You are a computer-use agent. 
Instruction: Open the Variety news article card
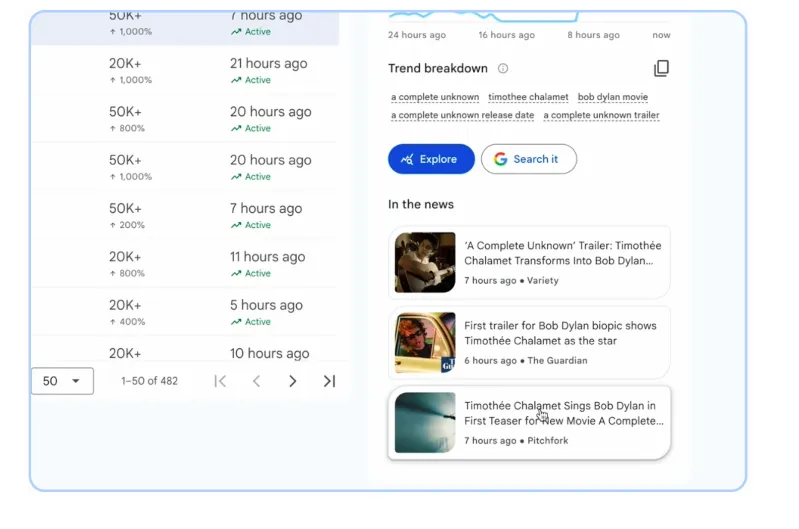click(529, 262)
